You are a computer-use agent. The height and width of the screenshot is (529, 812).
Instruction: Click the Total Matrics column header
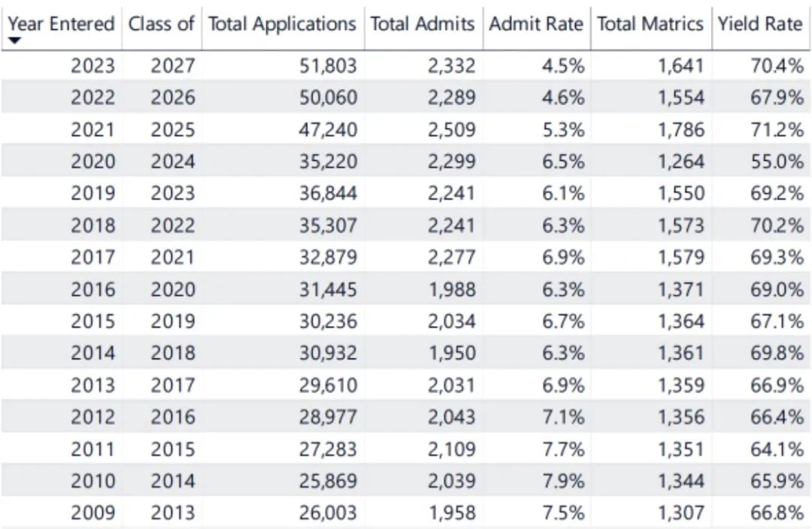pyautogui.click(x=650, y=24)
